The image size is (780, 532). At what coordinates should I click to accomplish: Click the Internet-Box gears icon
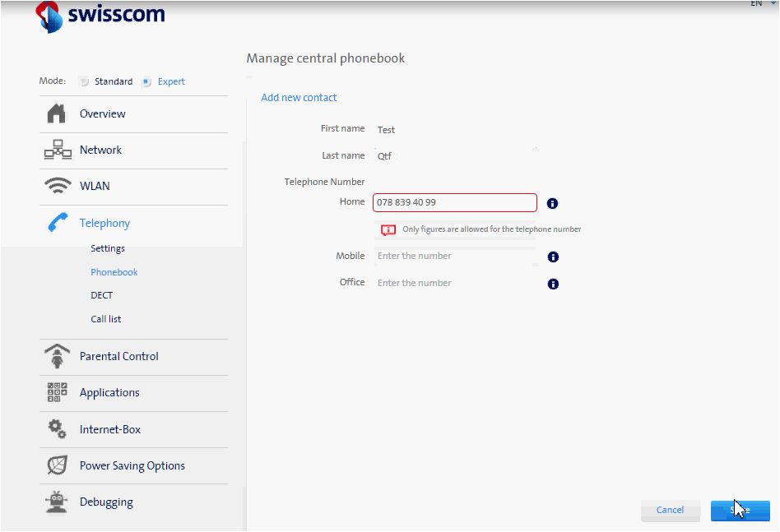[x=57, y=429]
